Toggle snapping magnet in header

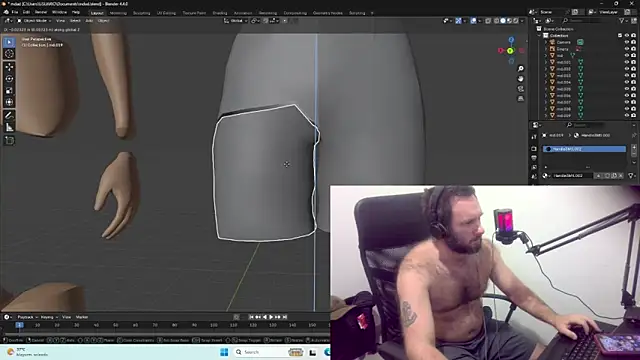(266, 21)
